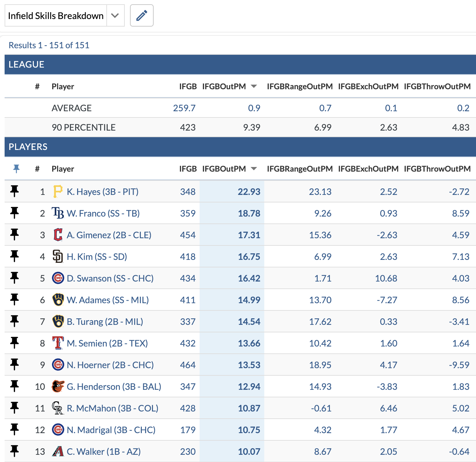Screen dimensions: 476x462
Task: Click the Orioles logo beside G. Henderson
Action: click(x=58, y=387)
